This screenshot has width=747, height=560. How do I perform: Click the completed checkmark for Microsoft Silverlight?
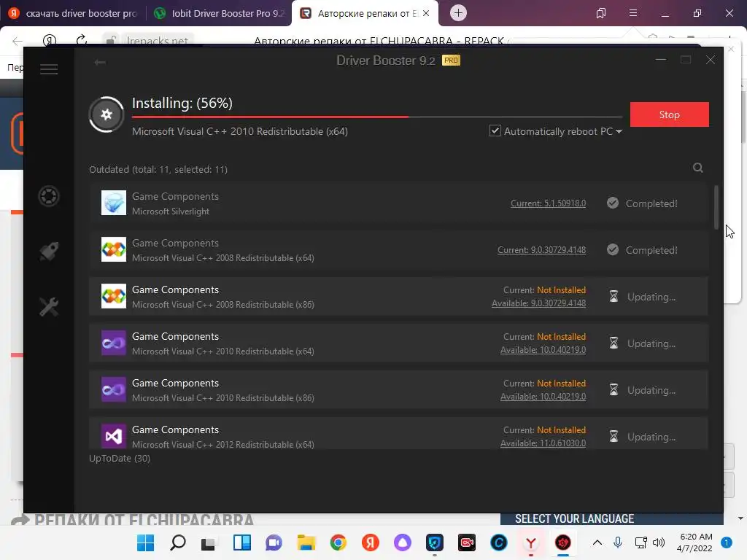613,203
